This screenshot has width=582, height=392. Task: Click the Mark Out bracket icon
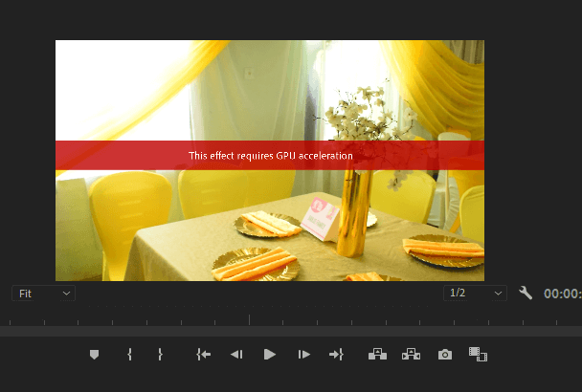[160, 355]
